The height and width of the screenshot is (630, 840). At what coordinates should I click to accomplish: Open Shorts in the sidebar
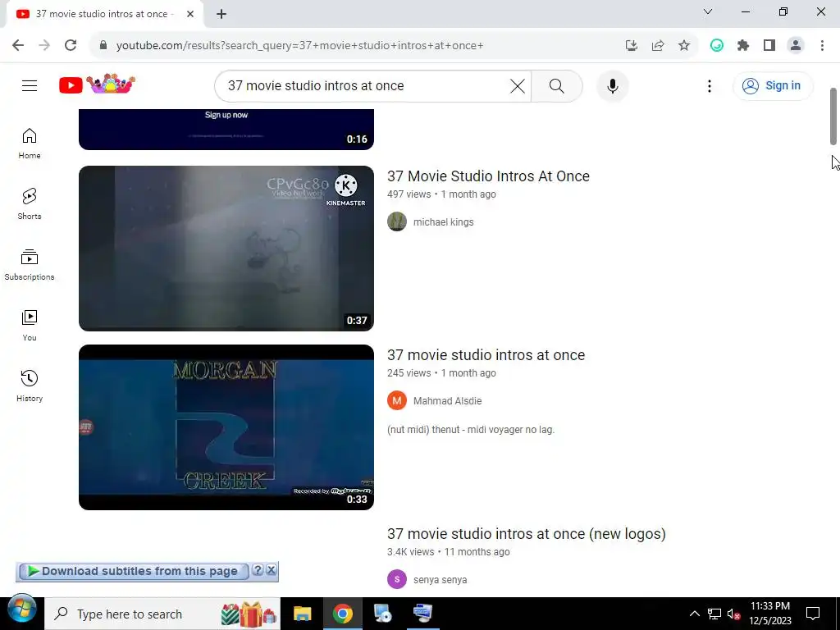pos(30,204)
